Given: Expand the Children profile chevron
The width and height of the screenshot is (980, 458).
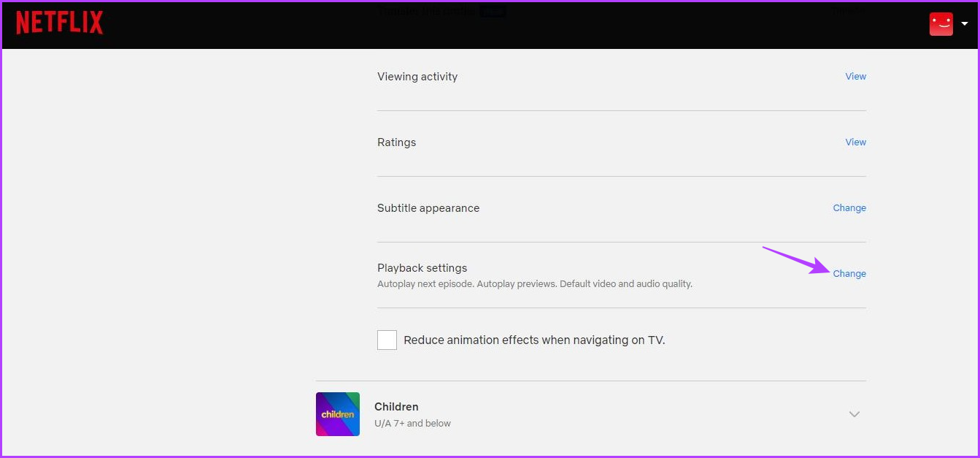Looking at the screenshot, I should pyautogui.click(x=854, y=414).
